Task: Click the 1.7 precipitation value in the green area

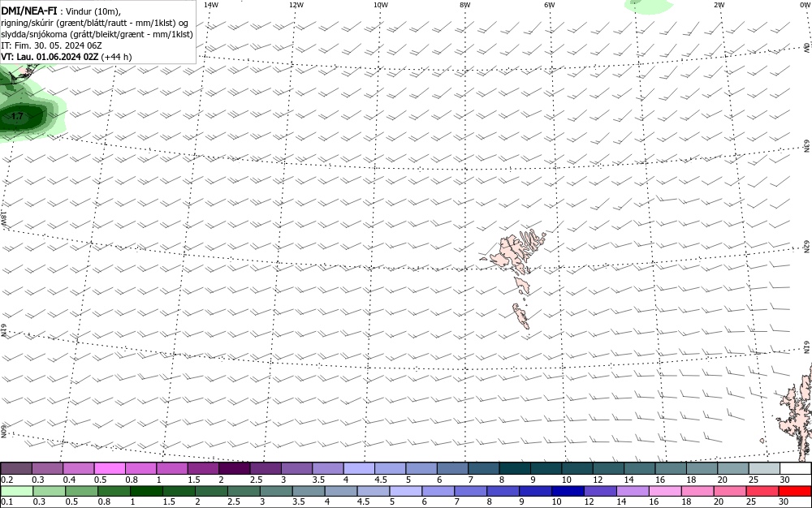Action: coord(17,116)
